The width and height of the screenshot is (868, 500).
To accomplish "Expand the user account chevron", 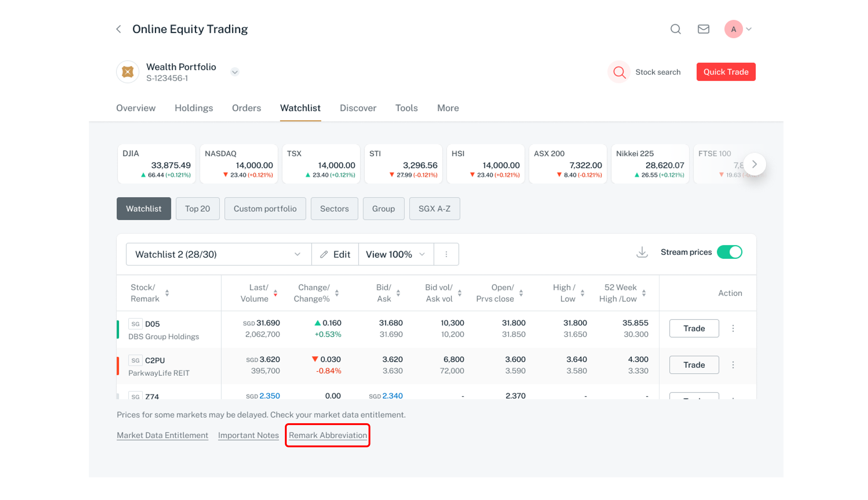I will (749, 29).
